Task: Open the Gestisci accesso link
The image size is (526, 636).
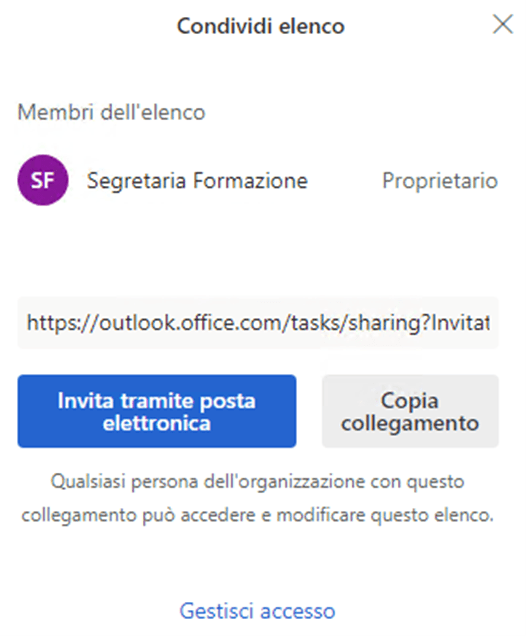Action: (258, 611)
